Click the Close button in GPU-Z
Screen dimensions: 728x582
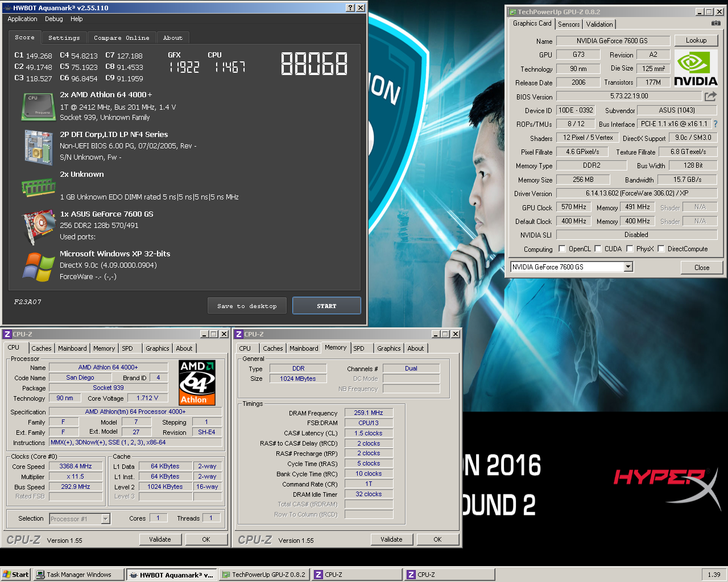(x=702, y=267)
